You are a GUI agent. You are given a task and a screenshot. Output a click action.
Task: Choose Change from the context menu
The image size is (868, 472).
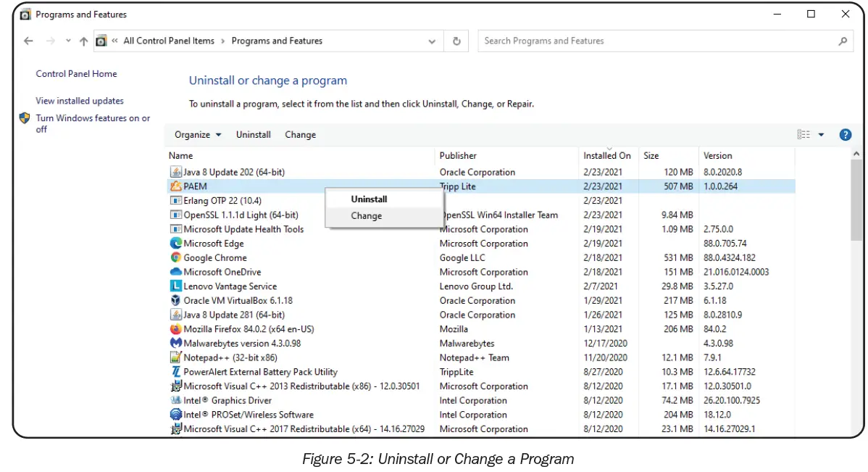click(366, 215)
